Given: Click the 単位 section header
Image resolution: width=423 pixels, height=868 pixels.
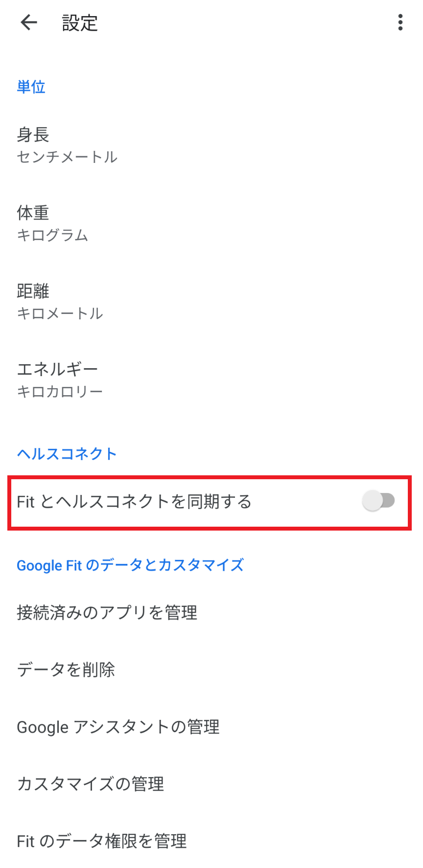Looking at the screenshot, I should click(31, 87).
